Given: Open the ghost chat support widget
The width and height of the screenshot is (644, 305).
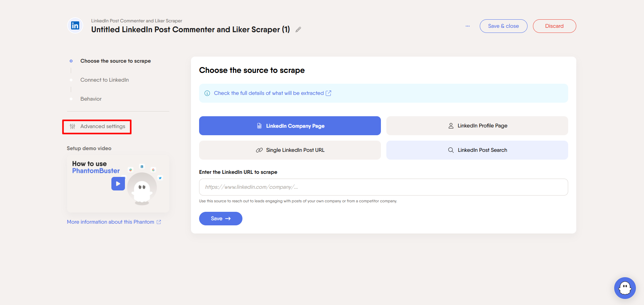Looking at the screenshot, I should click(625, 288).
